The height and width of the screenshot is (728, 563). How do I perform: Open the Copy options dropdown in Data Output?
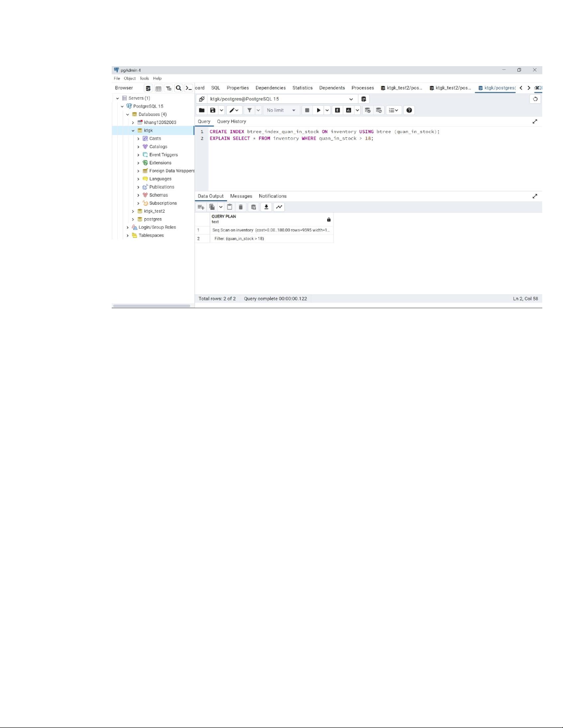[x=221, y=207]
